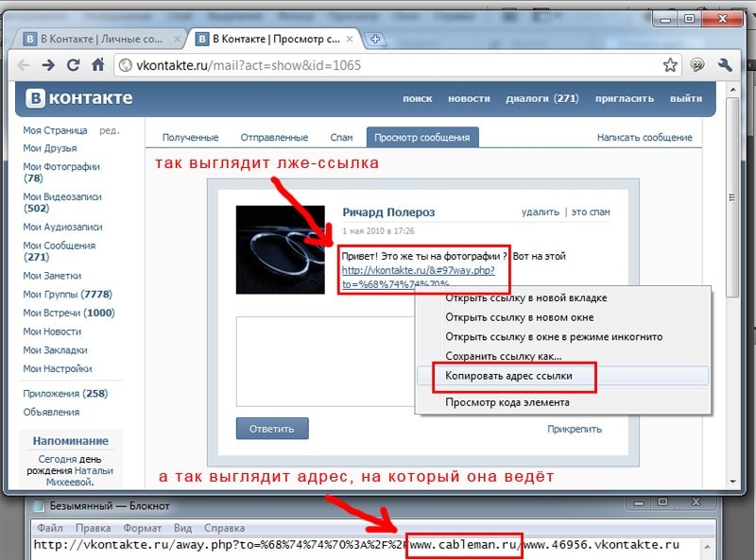This screenshot has width=756, height=560.
Task: Close the 'Личные со...' tab
Action: [x=178, y=39]
